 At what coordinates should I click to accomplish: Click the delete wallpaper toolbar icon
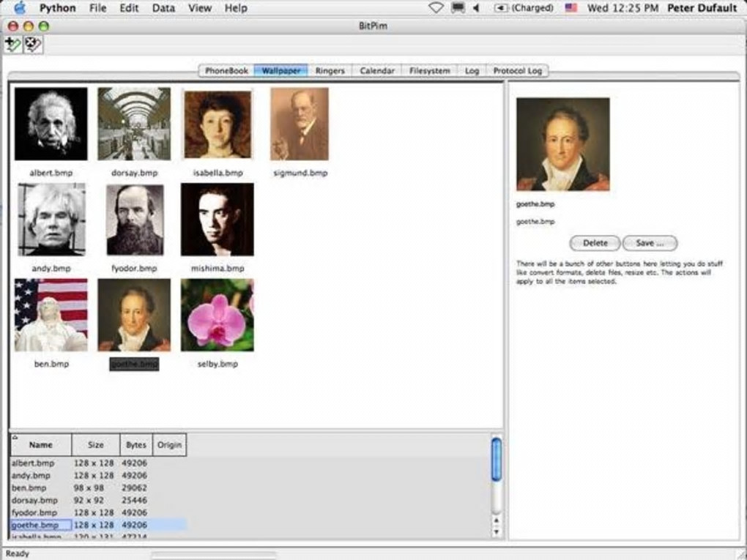click(33, 45)
